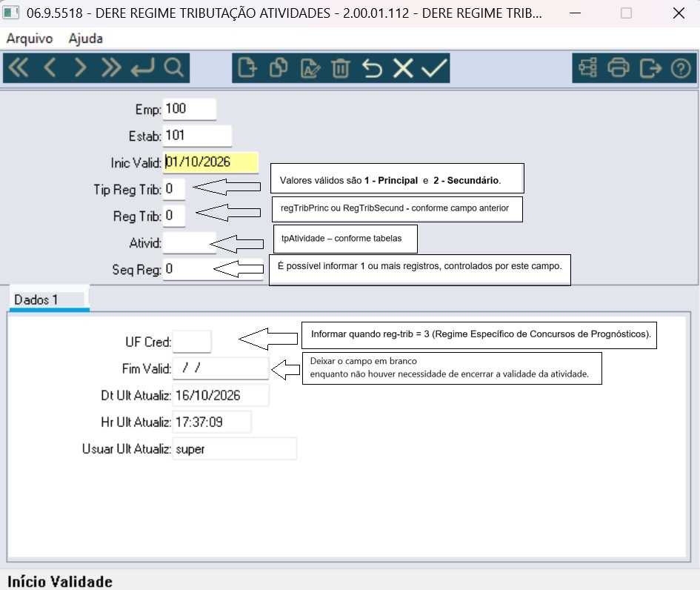Go to the next record
Screen dimensions: 700x590
coord(80,68)
